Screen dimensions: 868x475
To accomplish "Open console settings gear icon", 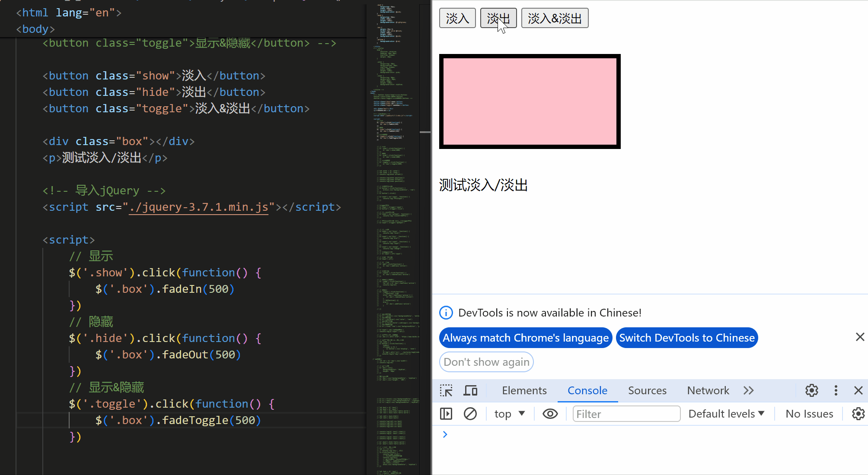I will click(858, 414).
